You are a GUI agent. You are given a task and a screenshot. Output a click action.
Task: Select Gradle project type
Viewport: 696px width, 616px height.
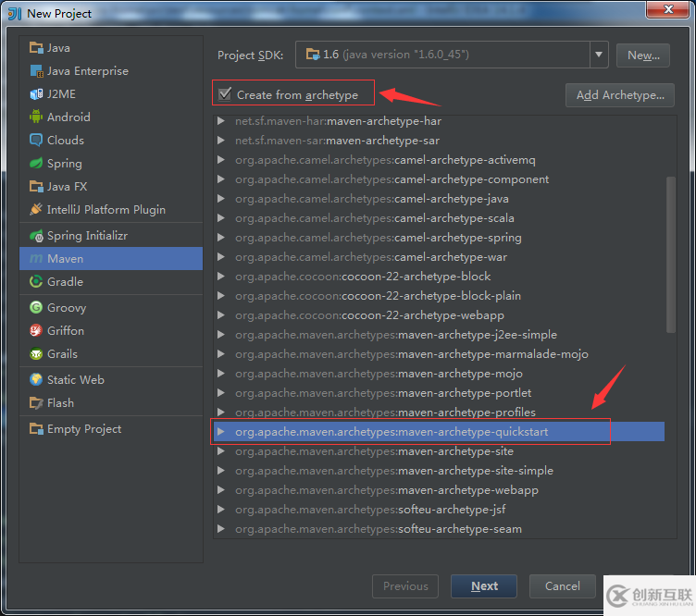(111, 281)
